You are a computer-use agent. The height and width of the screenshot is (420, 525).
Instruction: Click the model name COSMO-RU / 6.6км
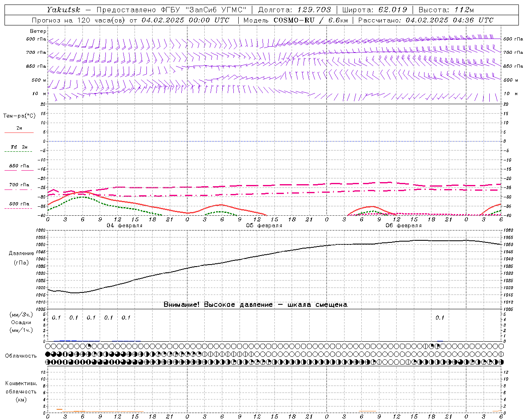coord(310,20)
